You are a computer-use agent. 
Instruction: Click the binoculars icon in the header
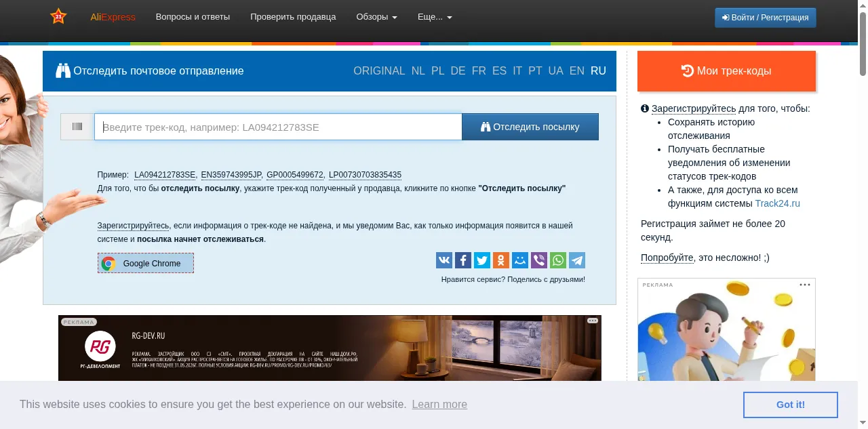(x=63, y=70)
